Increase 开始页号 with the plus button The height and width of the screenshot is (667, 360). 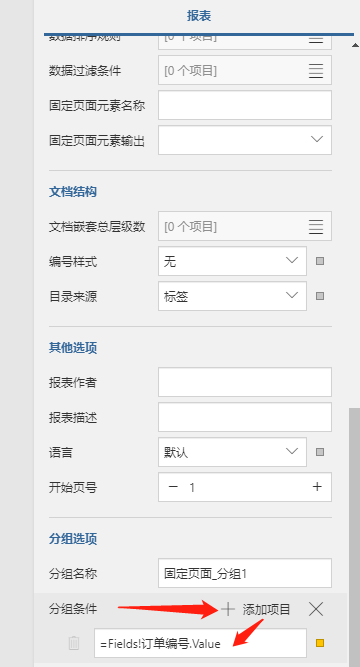pyautogui.click(x=317, y=487)
